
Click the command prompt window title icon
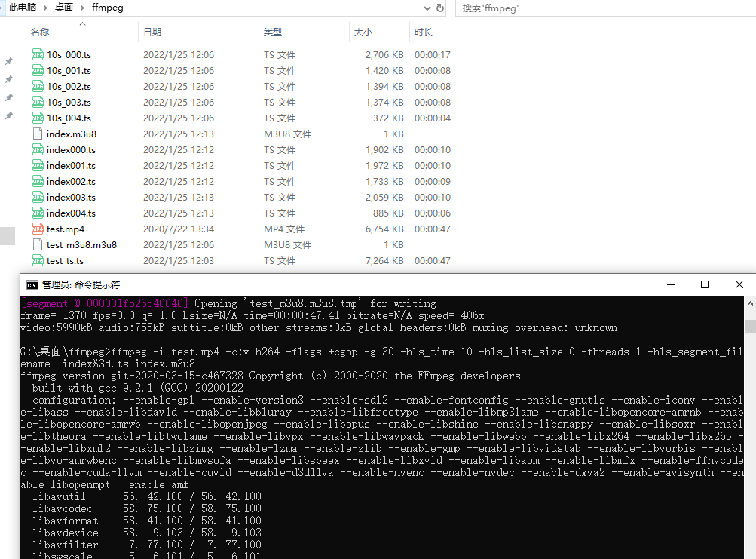[x=32, y=285]
